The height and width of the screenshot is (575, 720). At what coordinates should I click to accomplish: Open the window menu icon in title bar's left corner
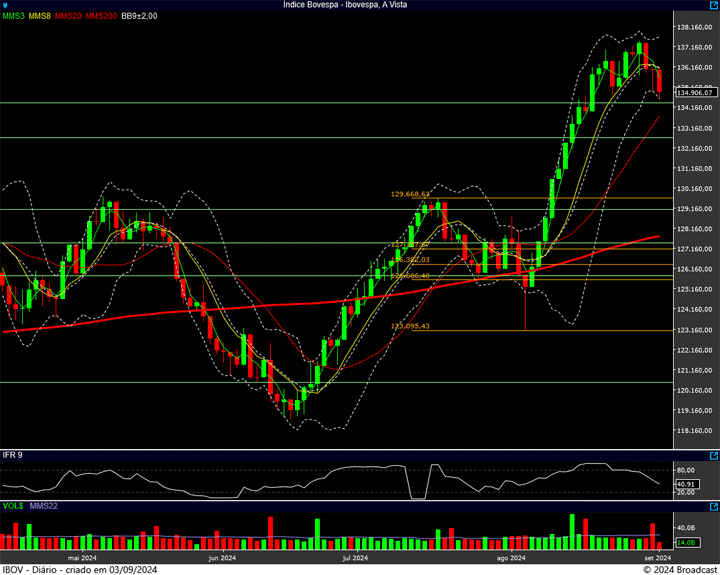[5, 5]
